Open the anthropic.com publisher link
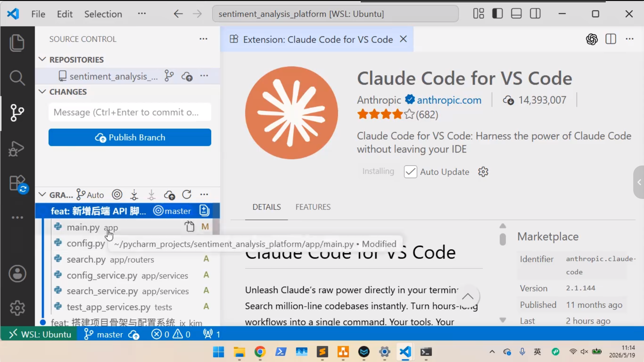The width and height of the screenshot is (644, 362). point(449,100)
